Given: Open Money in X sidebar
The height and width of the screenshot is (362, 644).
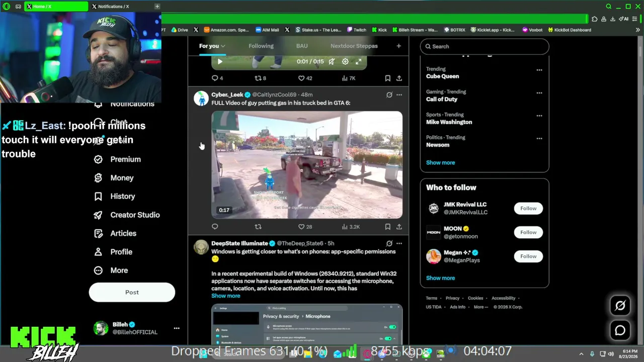Looking at the screenshot, I should coord(114,178).
